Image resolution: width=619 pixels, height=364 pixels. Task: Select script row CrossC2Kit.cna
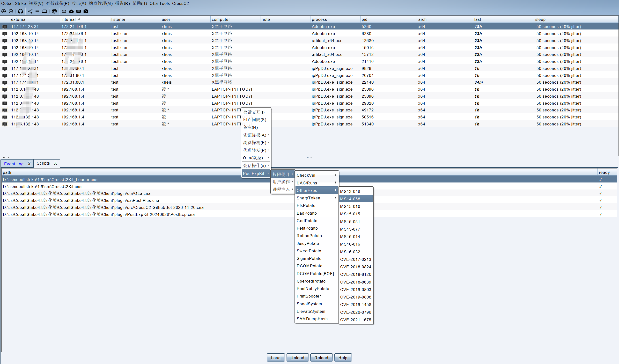(x=309, y=187)
